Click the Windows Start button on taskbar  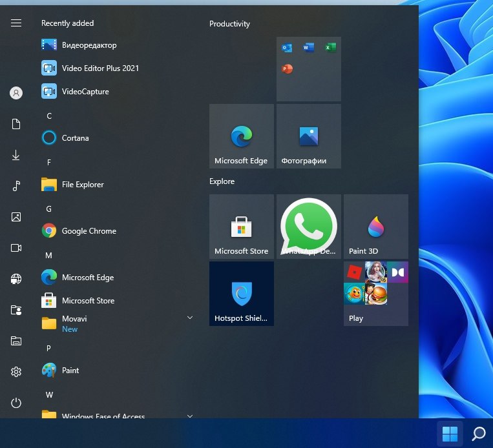tap(450, 434)
